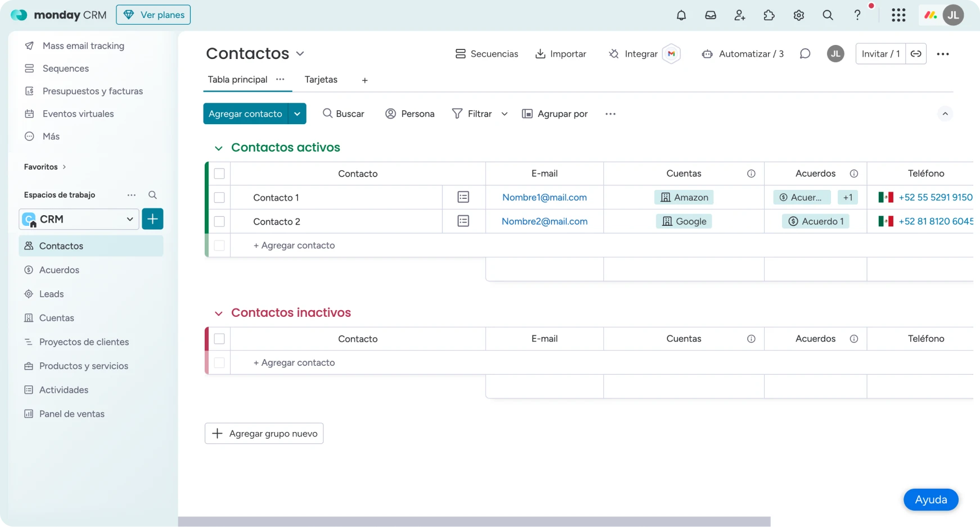980x527 pixels.
Task: Expand the Favoritos section
Action: click(45, 167)
